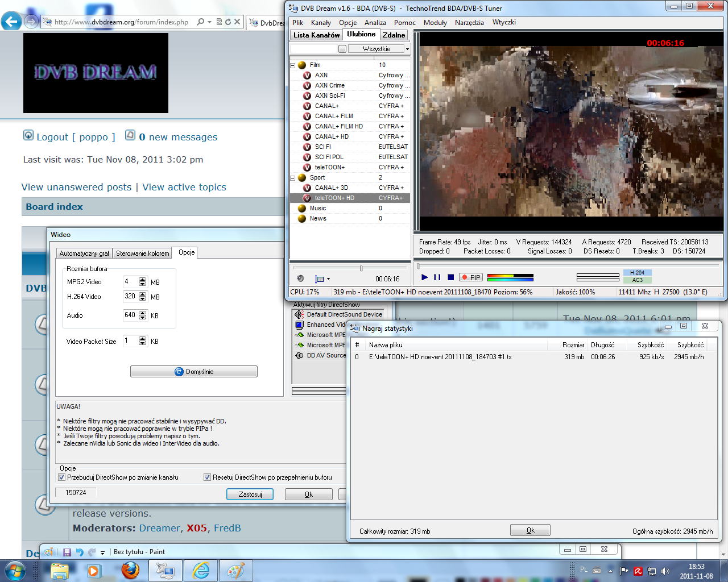Switch to Lista Kanałów tab
Screen dimensions: 728x582
point(316,35)
